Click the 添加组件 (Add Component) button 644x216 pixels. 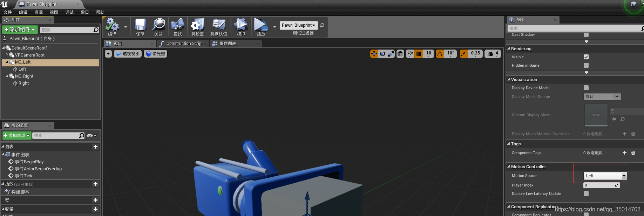pyautogui.click(x=20, y=30)
